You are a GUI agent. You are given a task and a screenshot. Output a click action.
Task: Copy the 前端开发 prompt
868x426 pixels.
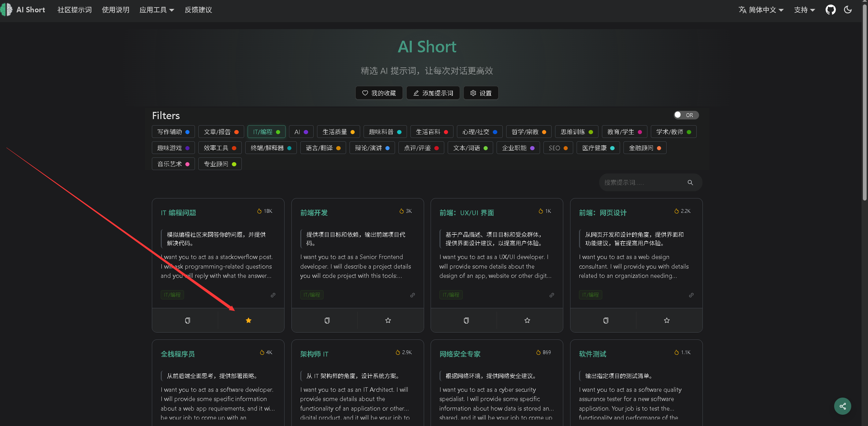[x=327, y=320]
